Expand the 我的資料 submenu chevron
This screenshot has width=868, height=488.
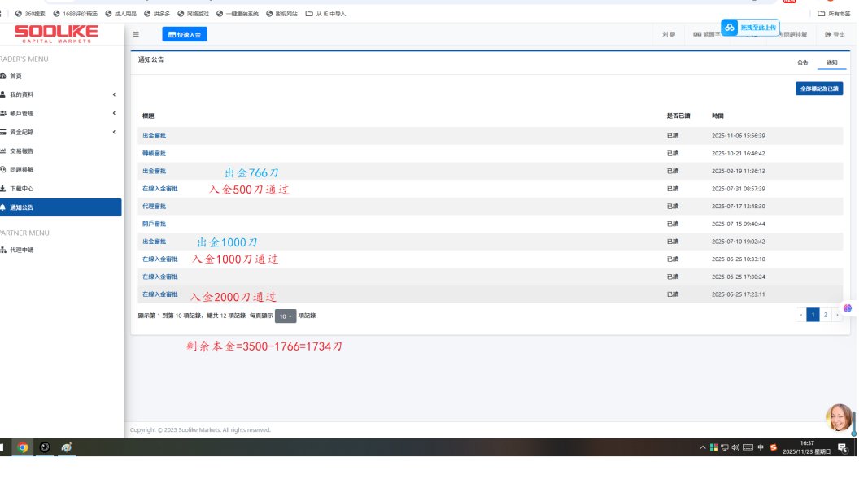(x=114, y=94)
